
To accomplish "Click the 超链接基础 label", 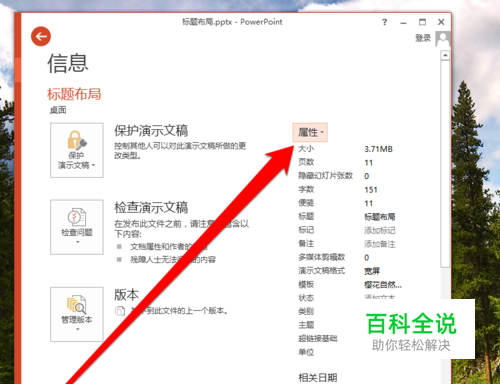I will click(x=318, y=339).
